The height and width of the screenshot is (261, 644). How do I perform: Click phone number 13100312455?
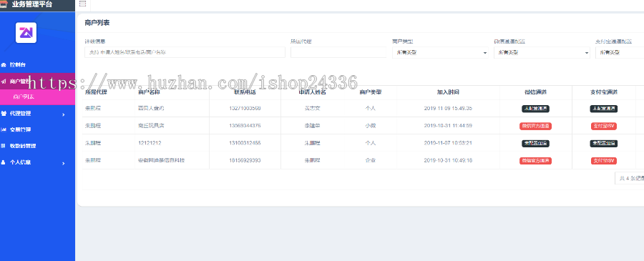pos(245,143)
